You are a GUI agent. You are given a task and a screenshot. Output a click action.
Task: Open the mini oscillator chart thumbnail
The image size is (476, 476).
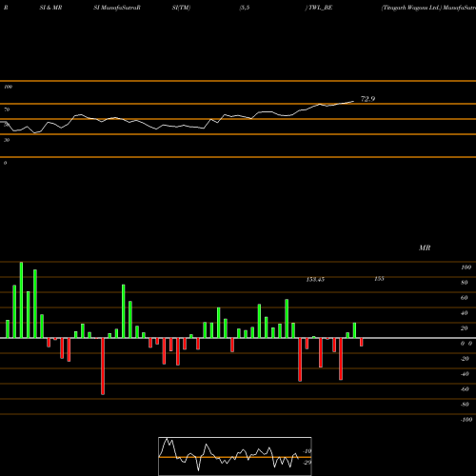pyautogui.click(x=235, y=456)
